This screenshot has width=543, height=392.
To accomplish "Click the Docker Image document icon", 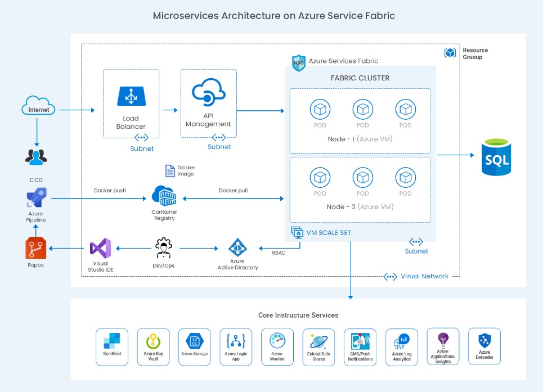I will coord(169,171).
